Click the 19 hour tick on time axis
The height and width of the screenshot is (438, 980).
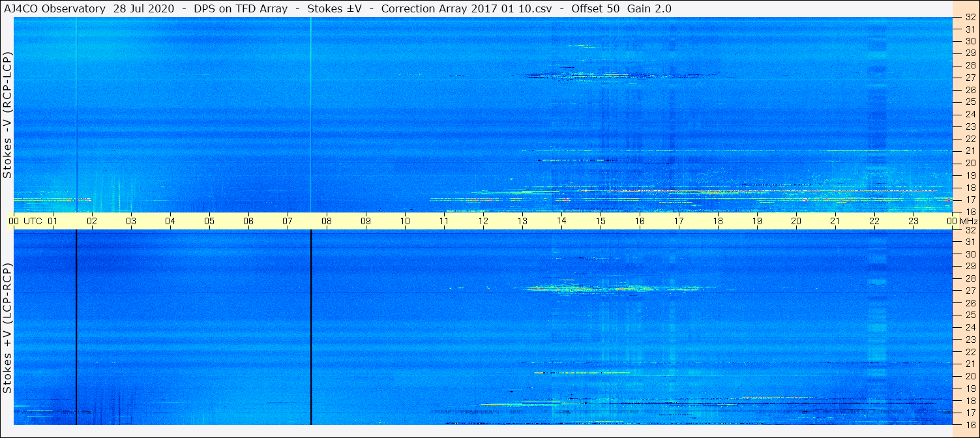click(757, 222)
